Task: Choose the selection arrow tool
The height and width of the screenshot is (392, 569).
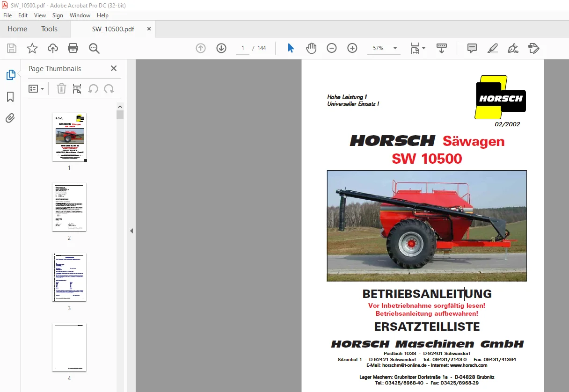Action: pos(291,48)
